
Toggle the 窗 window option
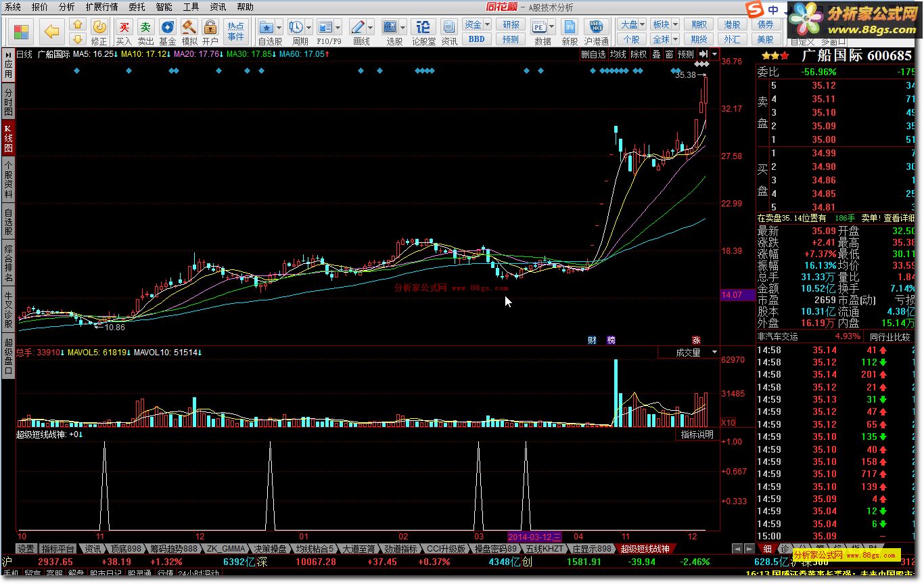(669, 54)
